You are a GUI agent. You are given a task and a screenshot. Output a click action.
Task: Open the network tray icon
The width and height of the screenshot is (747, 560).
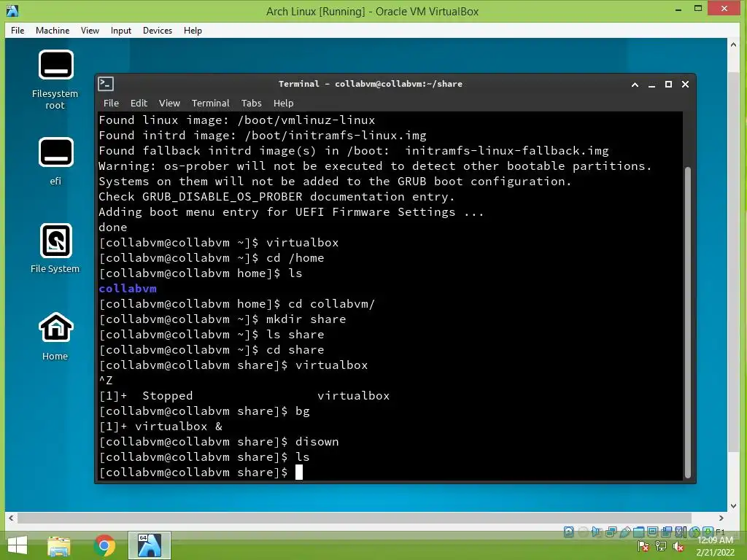tap(661, 547)
